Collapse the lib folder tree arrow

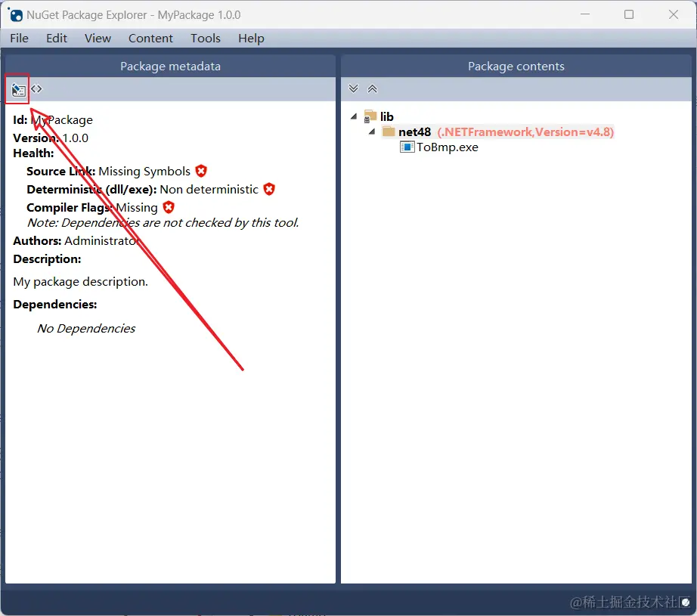(354, 116)
